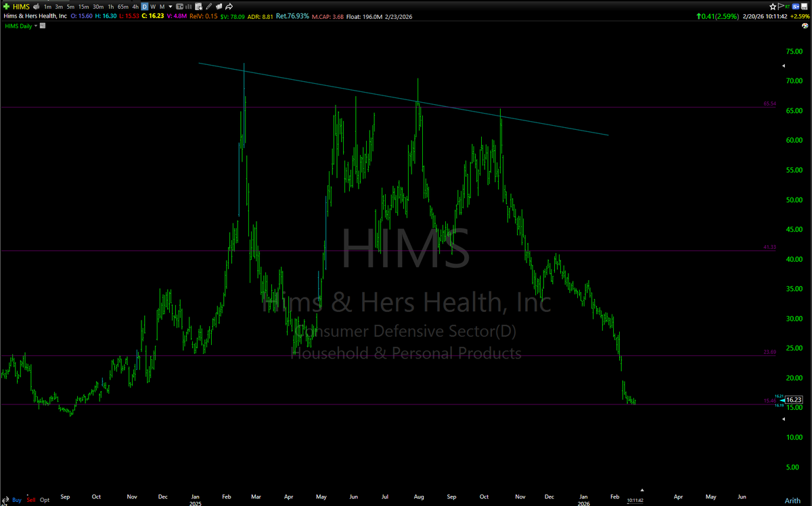Click the grid icon next to HIMS Daily
This screenshot has height=506, width=812.
(x=43, y=26)
